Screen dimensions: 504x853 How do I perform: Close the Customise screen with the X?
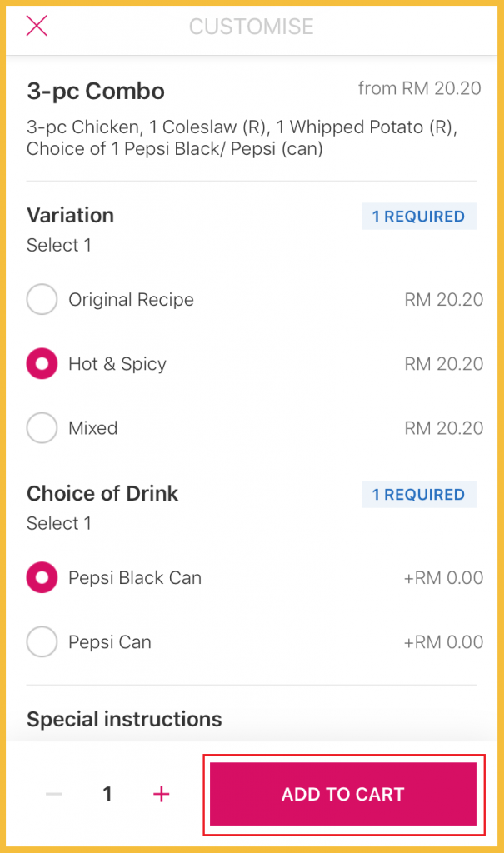tap(37, 26)
